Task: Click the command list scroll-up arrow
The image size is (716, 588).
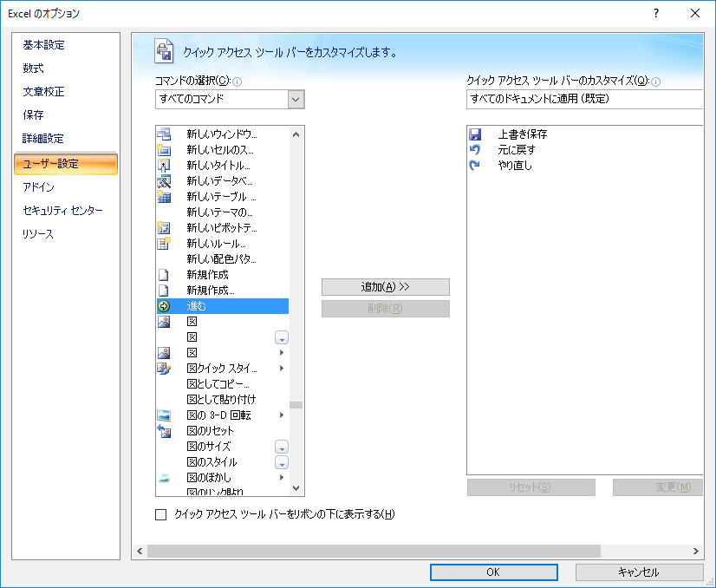Action: pos(296,134)
